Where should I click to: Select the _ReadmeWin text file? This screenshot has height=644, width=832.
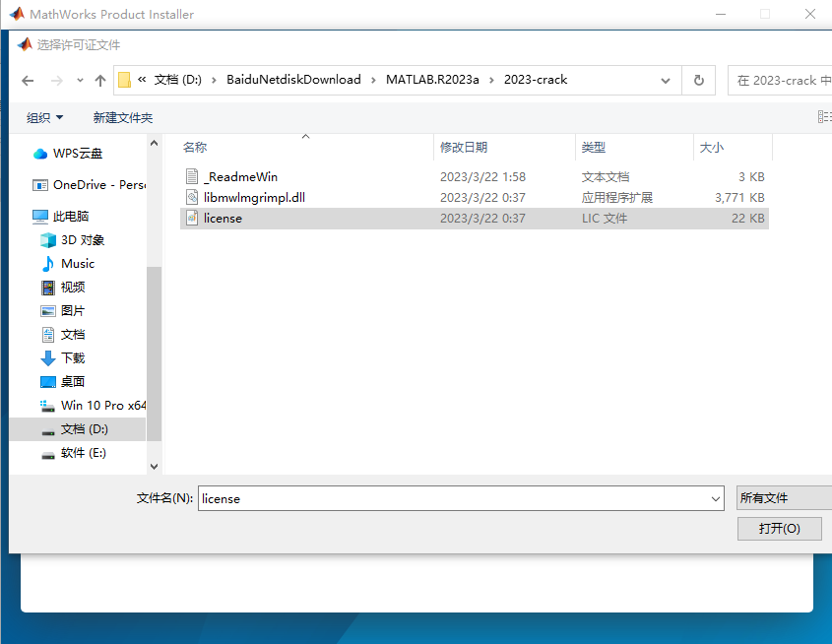pos(475,176)
